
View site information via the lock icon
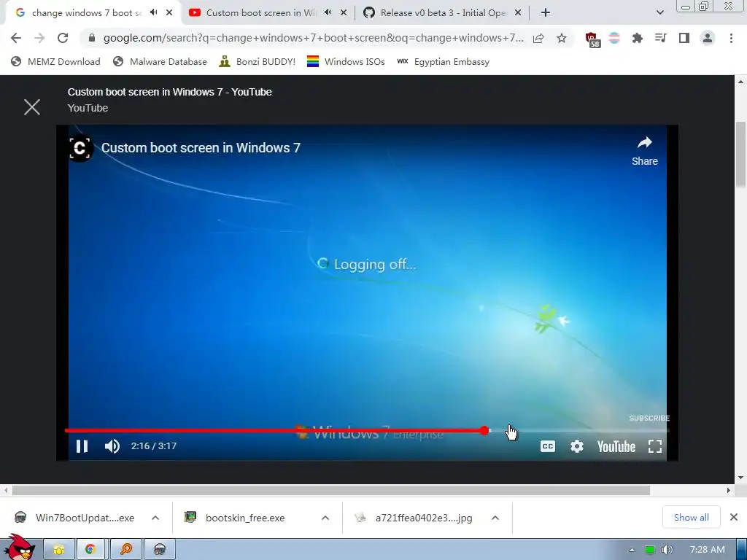point(91,38)
